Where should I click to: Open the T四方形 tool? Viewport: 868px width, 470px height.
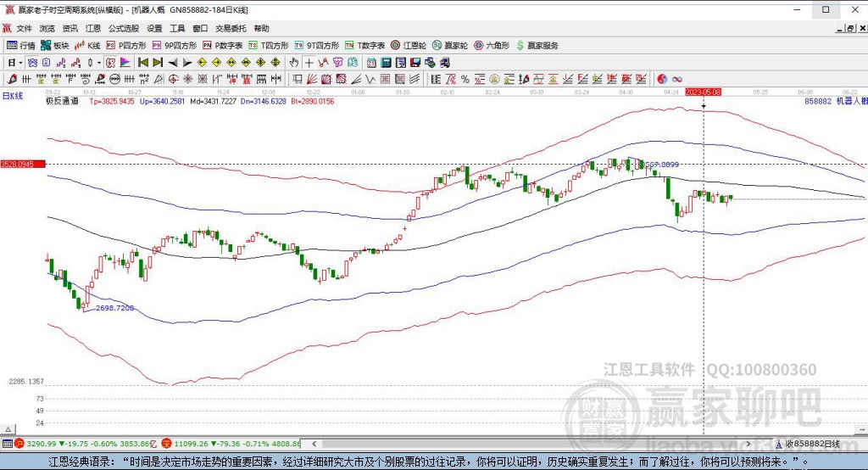pos(269,46)
